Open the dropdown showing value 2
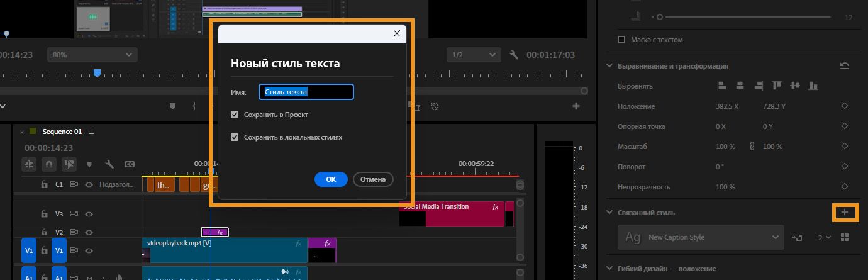The width and height of the screenshot is (868, 280). pos(825,237)
